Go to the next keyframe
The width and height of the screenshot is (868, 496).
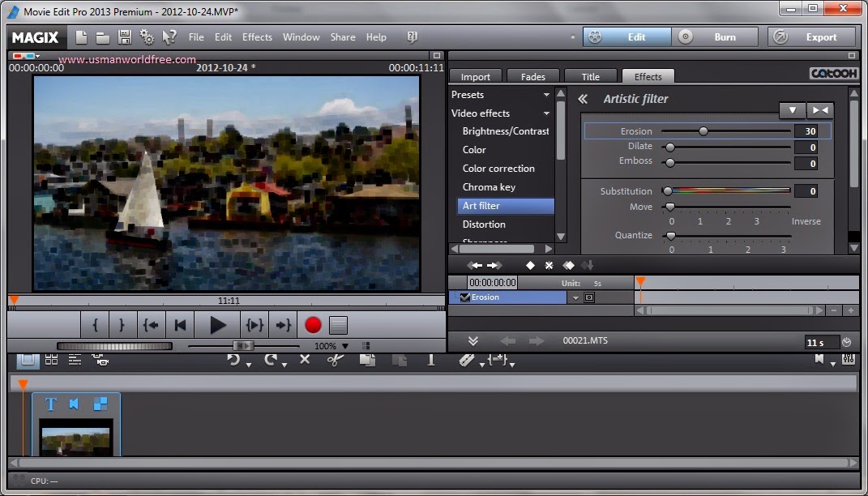point(494,266)
